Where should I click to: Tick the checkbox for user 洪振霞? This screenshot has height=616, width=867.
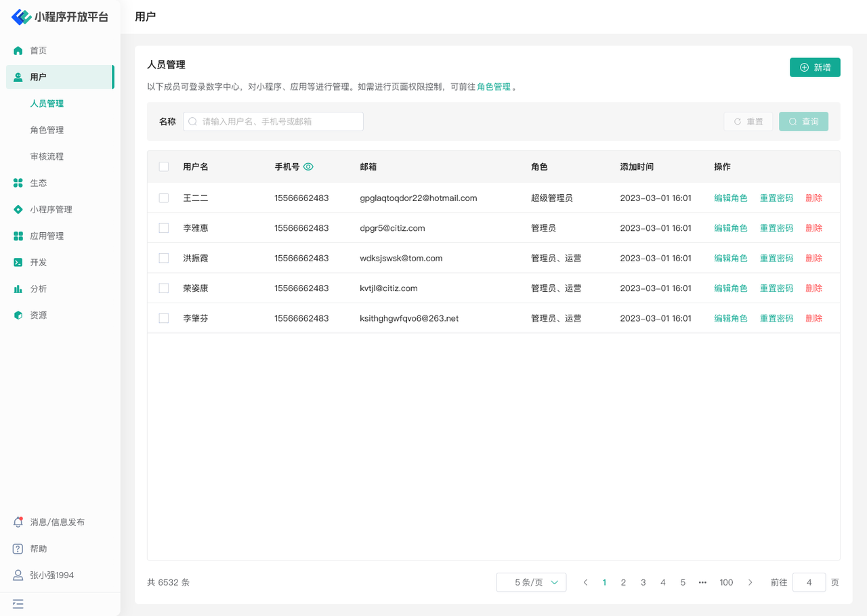pos(164,258)
